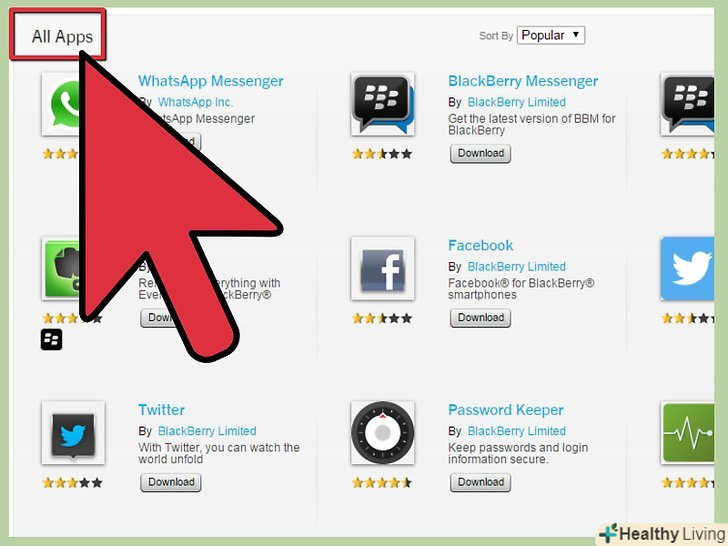
Task: Download Password Keeper
Action: (480, 482)
